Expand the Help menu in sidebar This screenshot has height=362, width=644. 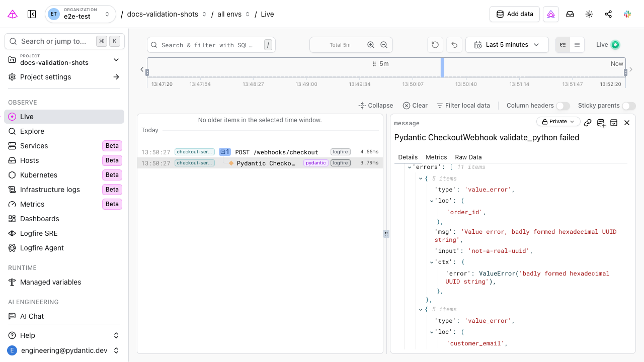click(64, 335)
